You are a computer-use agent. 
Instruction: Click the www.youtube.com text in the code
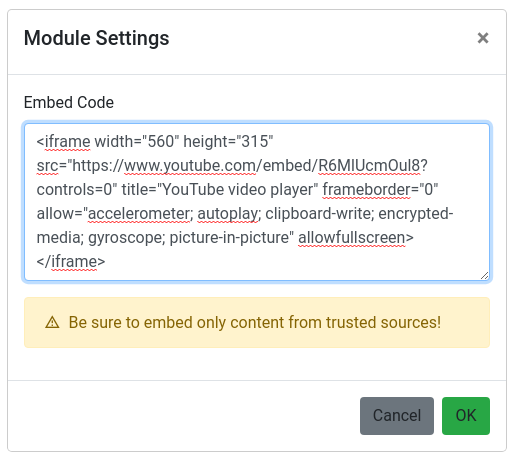(190, 166)
